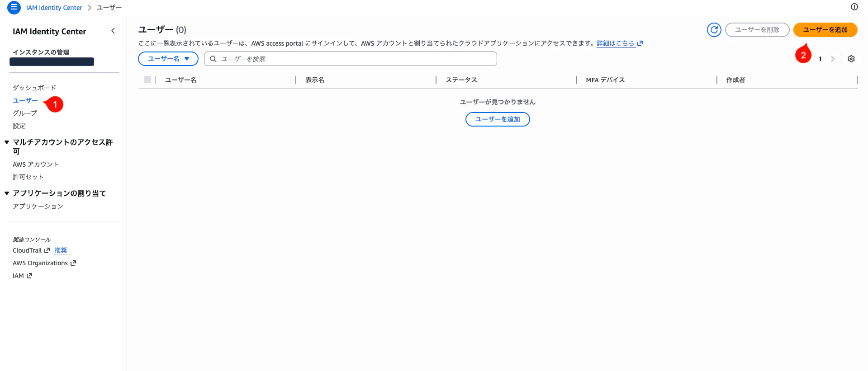Click the 作成者 column header
Image resolution: width=868 pixels, height=371 pixels.
[x=735, y=80]
